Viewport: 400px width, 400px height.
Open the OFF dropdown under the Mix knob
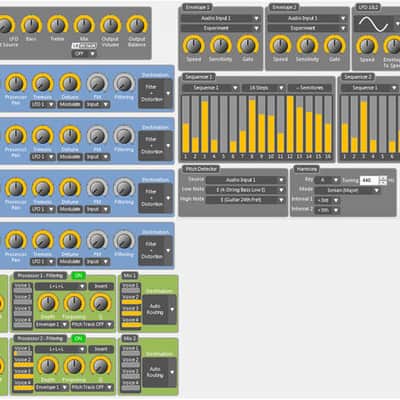(x=84, y=53)
